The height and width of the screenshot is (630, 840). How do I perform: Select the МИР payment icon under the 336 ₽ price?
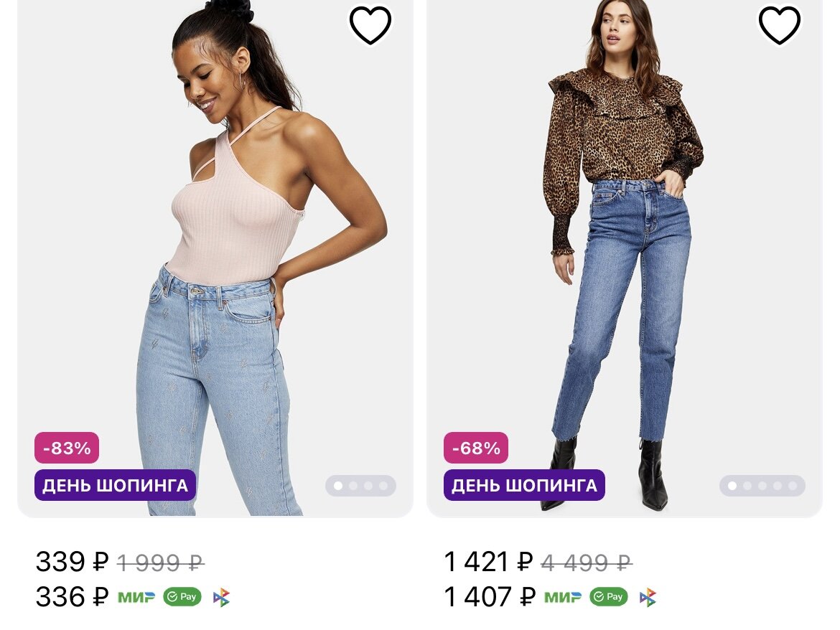click(x=138, y=597)
